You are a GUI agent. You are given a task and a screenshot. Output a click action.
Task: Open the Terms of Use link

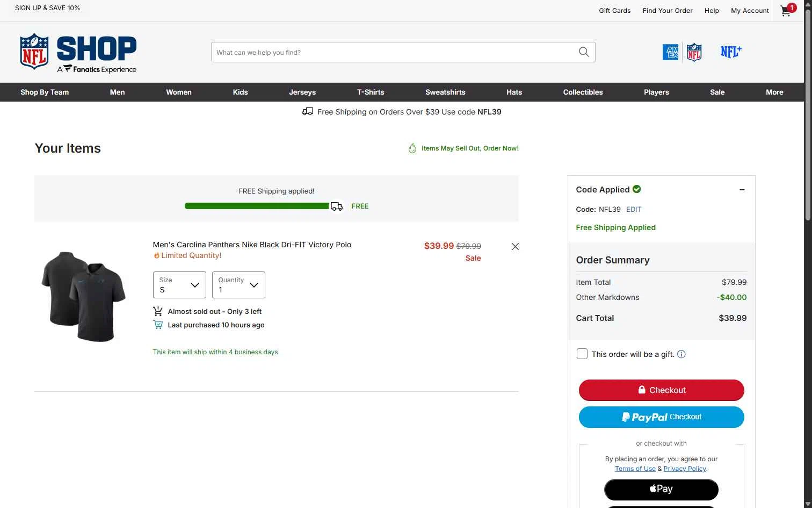(x=635, y=469)
